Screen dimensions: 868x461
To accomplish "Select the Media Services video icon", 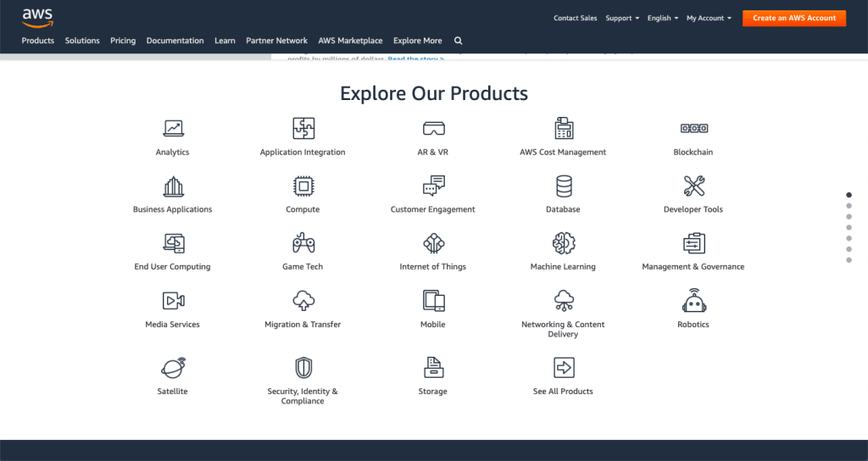I will (173, 301).
